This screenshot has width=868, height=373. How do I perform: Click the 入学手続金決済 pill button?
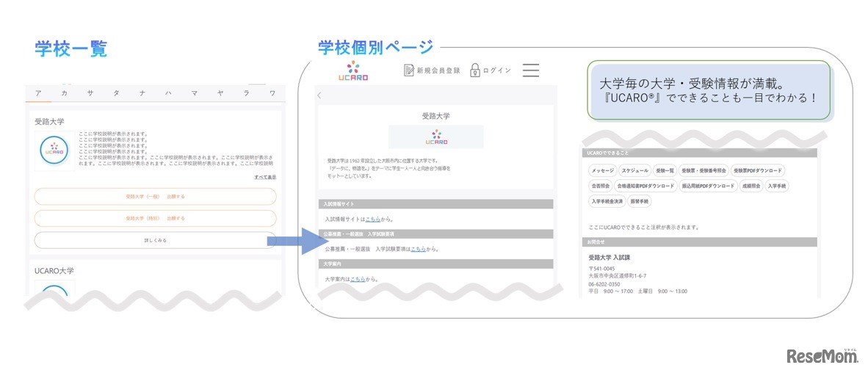pos(607,201)
